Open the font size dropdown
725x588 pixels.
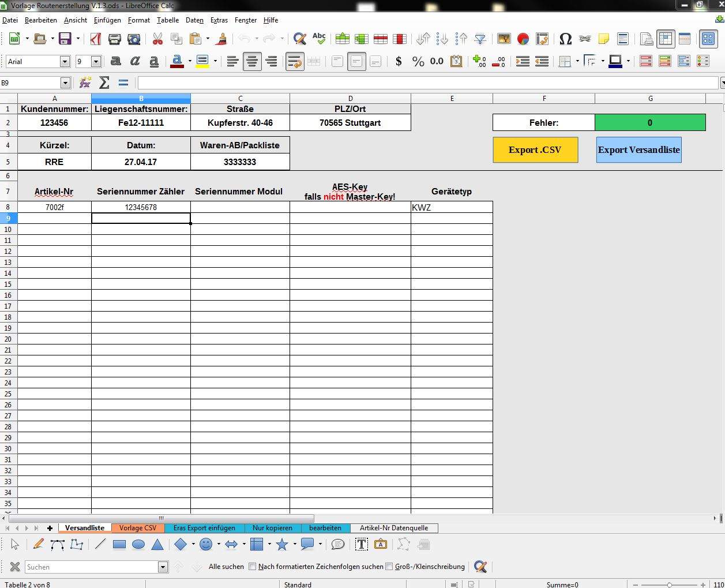coord(96,61)
